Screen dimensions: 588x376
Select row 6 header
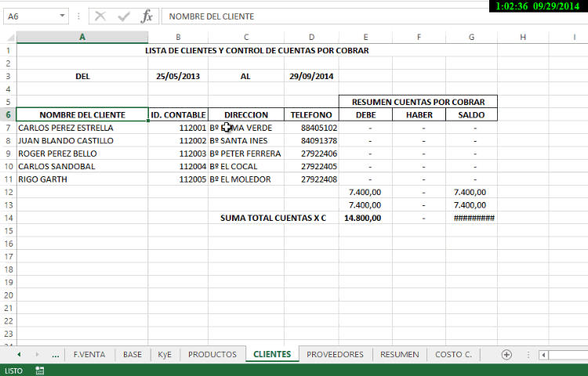(x=9, y=114)
